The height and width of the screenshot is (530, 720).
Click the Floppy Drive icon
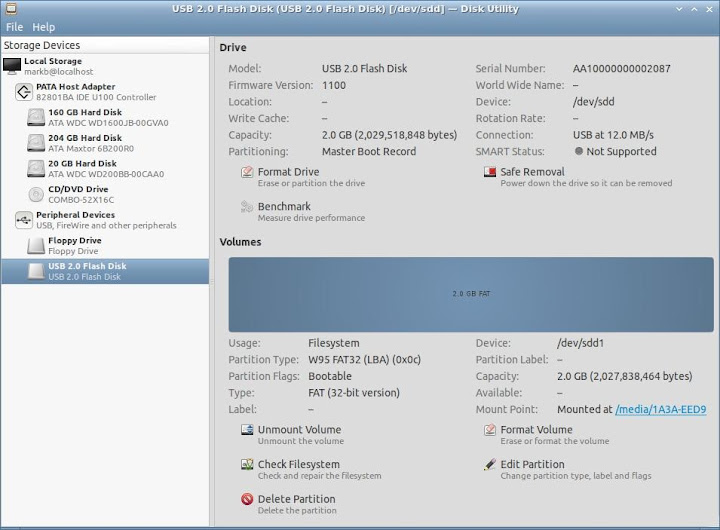(36, 246)
